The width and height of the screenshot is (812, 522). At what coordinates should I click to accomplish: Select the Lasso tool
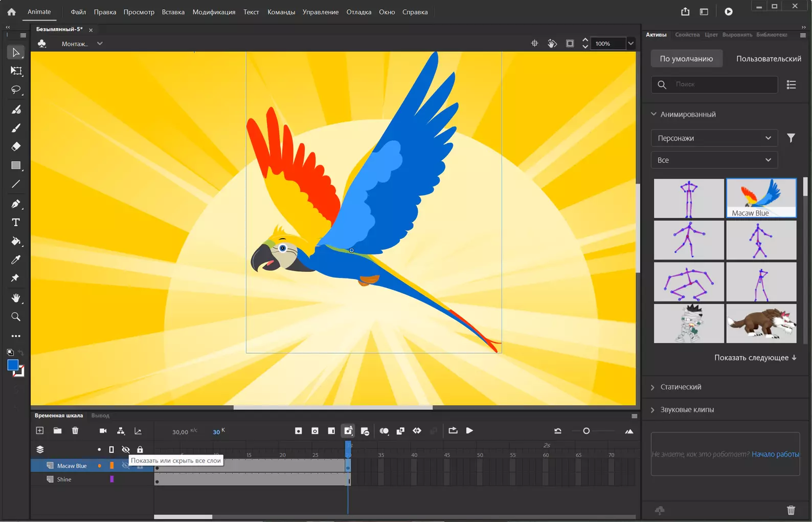coord(16,90)
